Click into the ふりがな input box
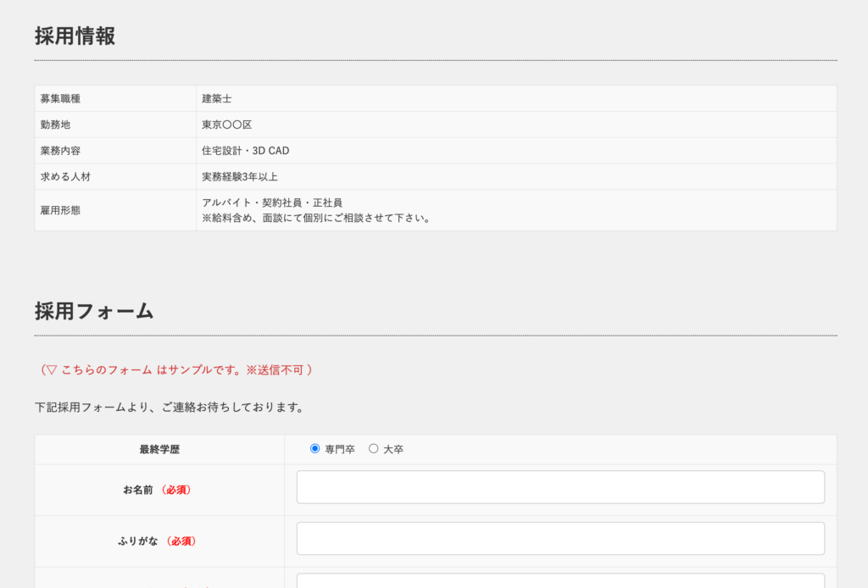This screenshot has width=868, height=588. pos(560,538)
